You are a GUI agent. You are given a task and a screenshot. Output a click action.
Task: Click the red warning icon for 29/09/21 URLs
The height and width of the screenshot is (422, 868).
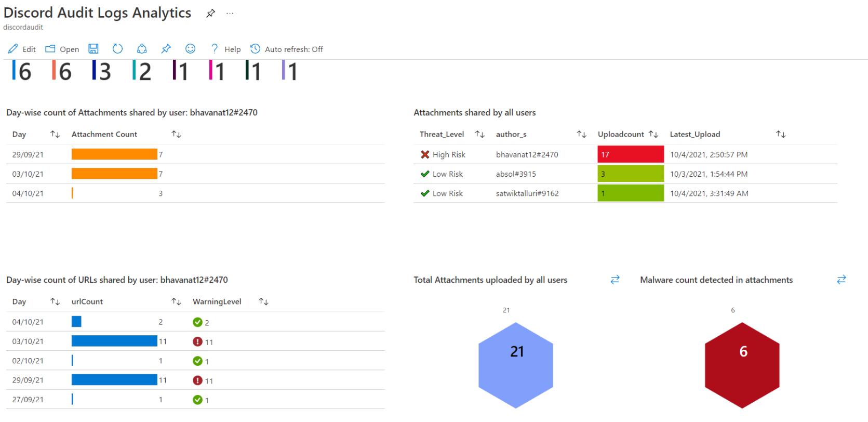pos(197,380)
